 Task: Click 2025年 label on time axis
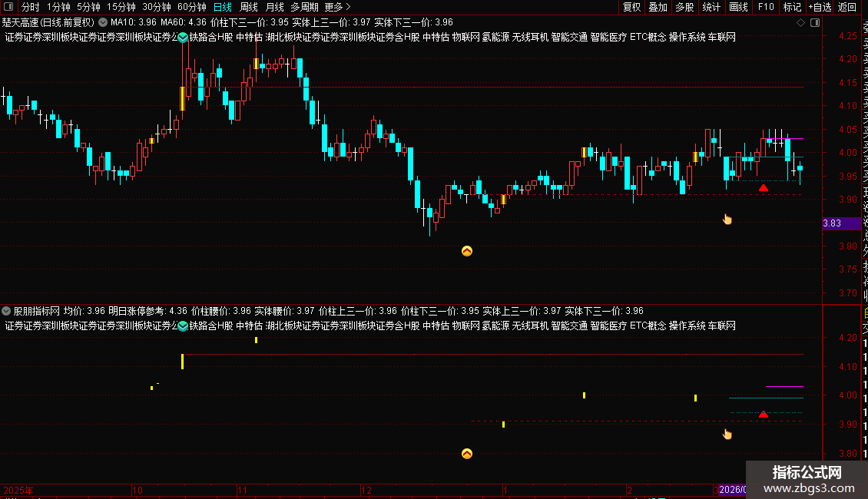pos(18,490)
